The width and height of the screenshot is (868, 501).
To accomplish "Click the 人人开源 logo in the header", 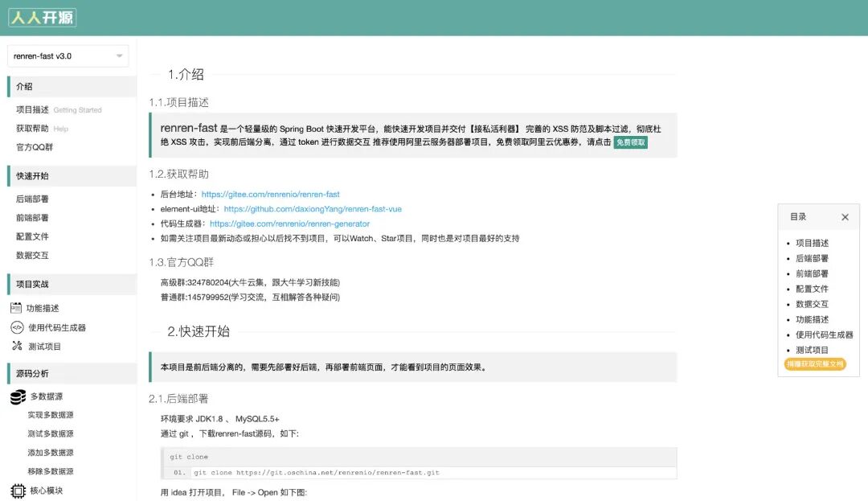I will 41,15.
